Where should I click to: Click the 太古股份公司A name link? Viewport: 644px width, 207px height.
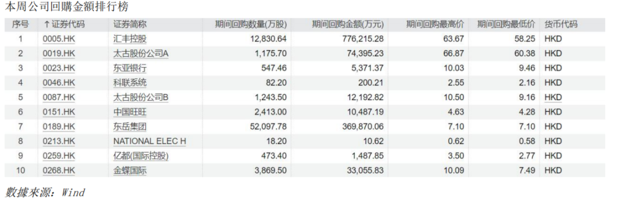click(x=141, y=54)
